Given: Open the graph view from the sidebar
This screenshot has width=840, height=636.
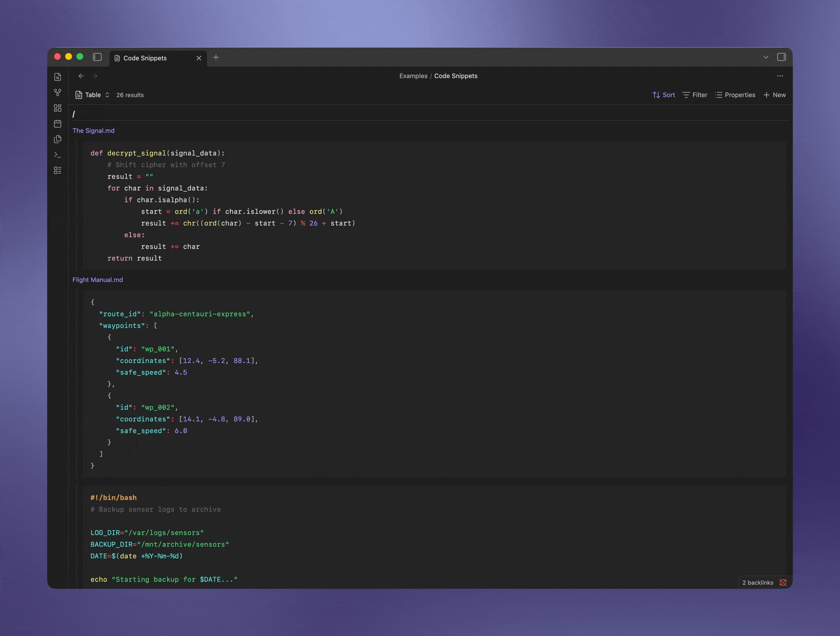Looking at the screenshot, I should click(58, 92).
